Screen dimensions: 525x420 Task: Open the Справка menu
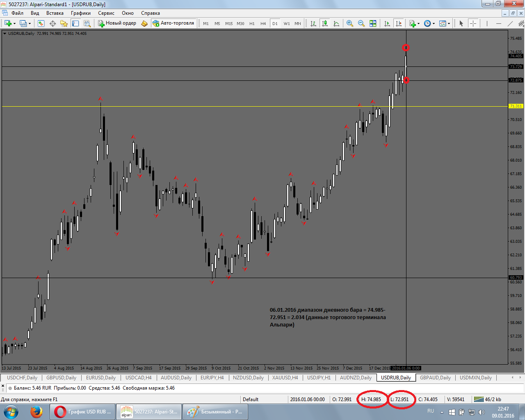[151, 13]
